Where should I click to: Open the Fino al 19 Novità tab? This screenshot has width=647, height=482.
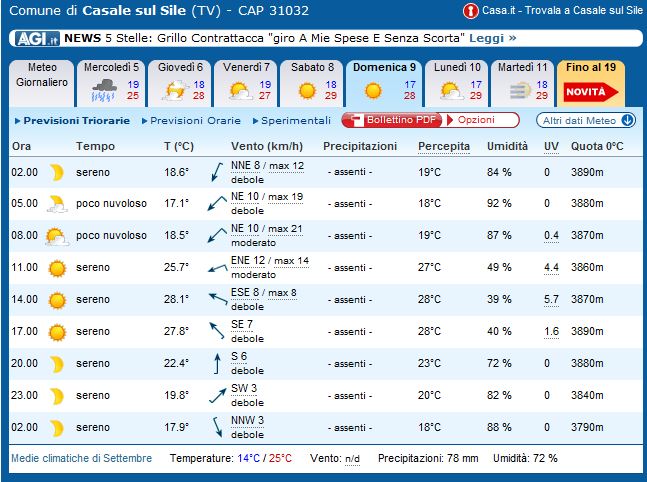pos(591,83)
